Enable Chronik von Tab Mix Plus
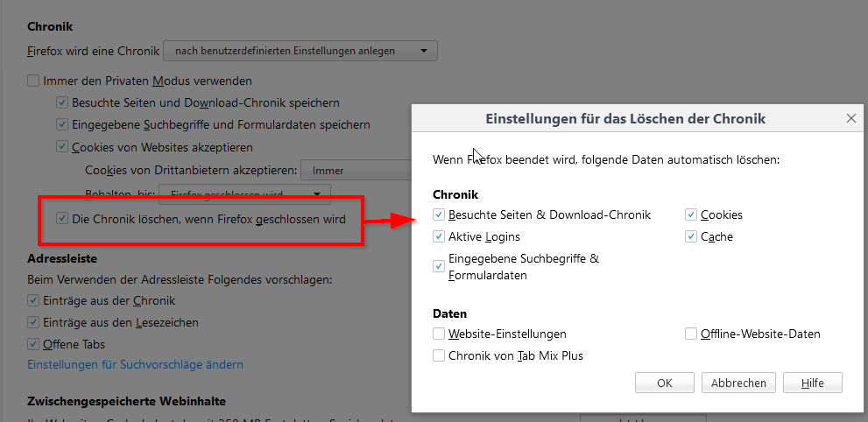Screen dimensions: 868x422 click(x=439, y=355)
